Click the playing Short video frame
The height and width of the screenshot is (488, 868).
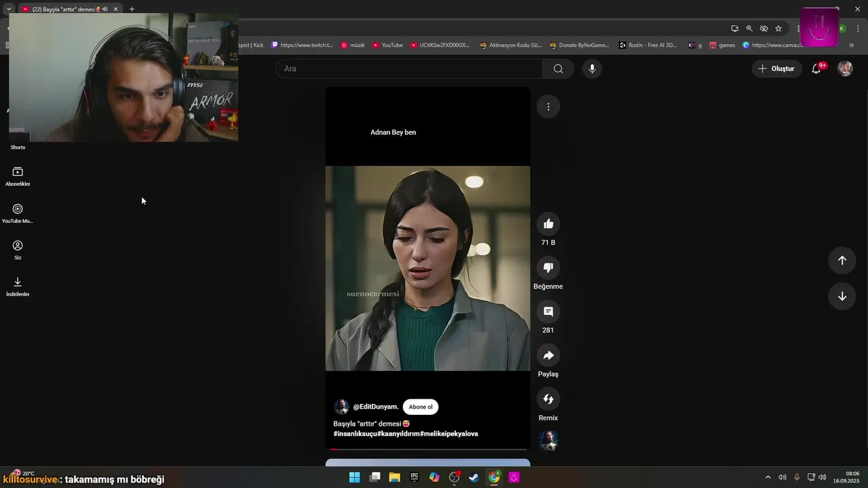pyautogui.click(x=428, y=268)
